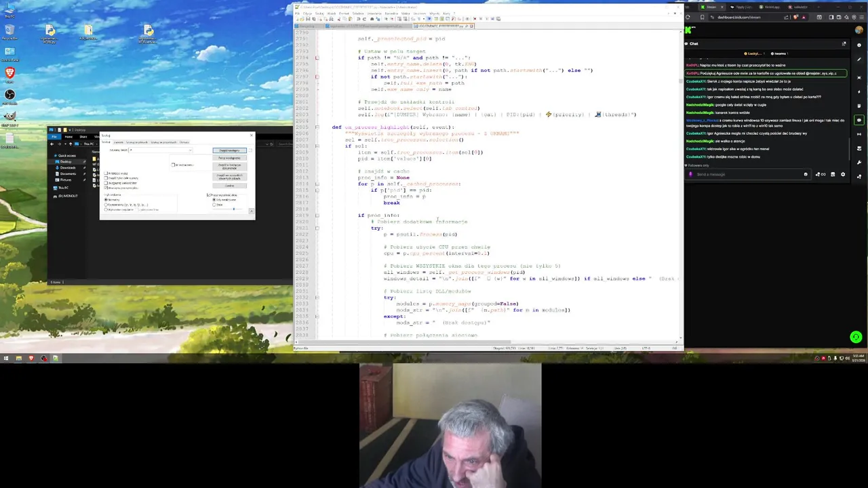Collapse fold at 'for p in self._cached_processes' line

coord(317,184)
